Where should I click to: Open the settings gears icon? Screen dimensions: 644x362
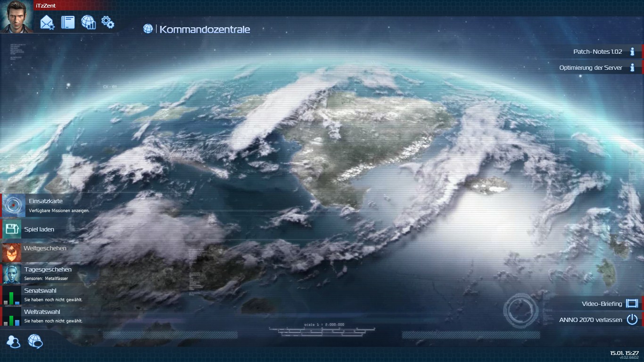pyautogui.click(x=108, y=22)
